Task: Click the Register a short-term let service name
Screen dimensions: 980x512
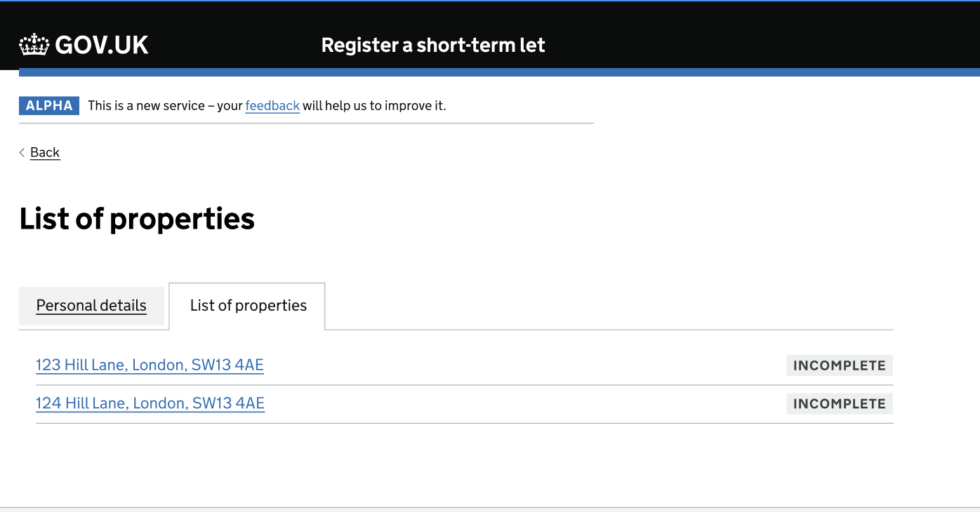Action: 432,44
